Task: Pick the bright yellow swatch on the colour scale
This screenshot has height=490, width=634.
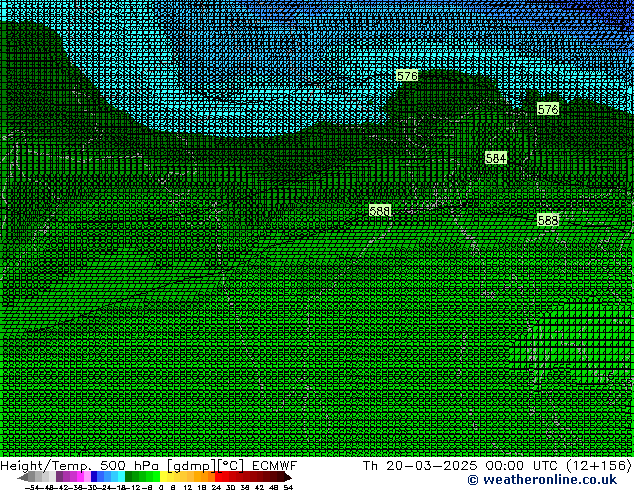Action: click(x=163, y=476)
